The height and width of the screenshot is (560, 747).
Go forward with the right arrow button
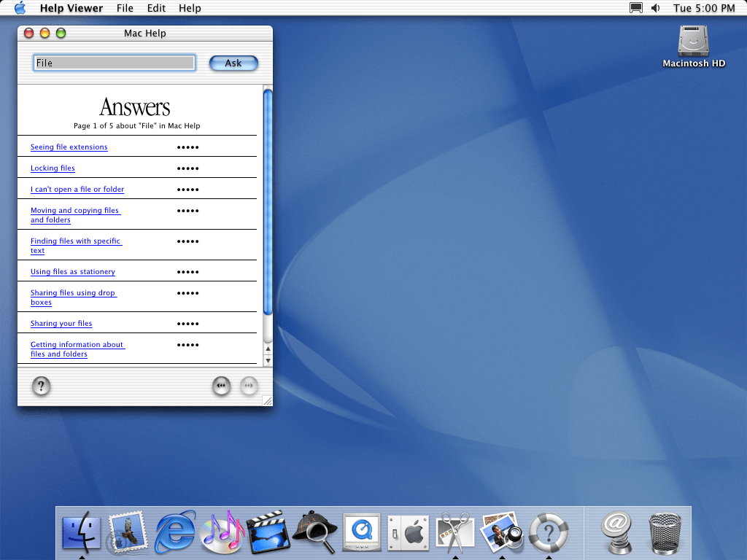pyautogui.click(x=249, y=386)
